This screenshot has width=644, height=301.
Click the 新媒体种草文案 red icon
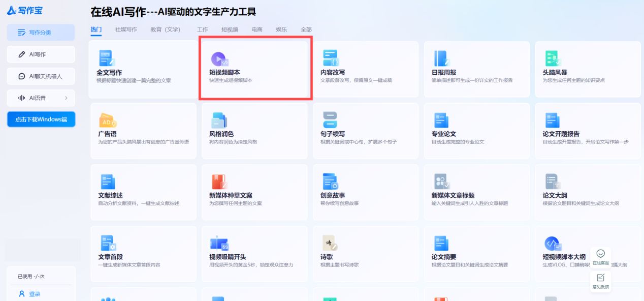219,182
